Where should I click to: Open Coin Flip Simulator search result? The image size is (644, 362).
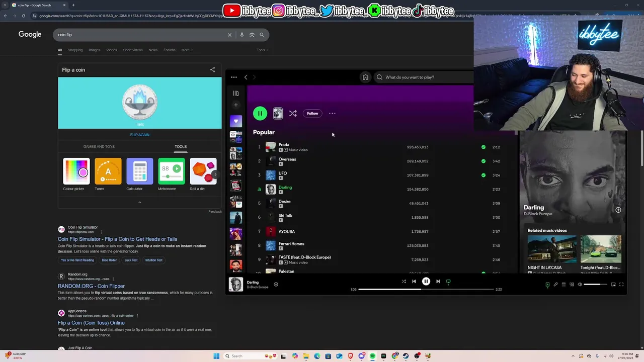click(117, 239)
